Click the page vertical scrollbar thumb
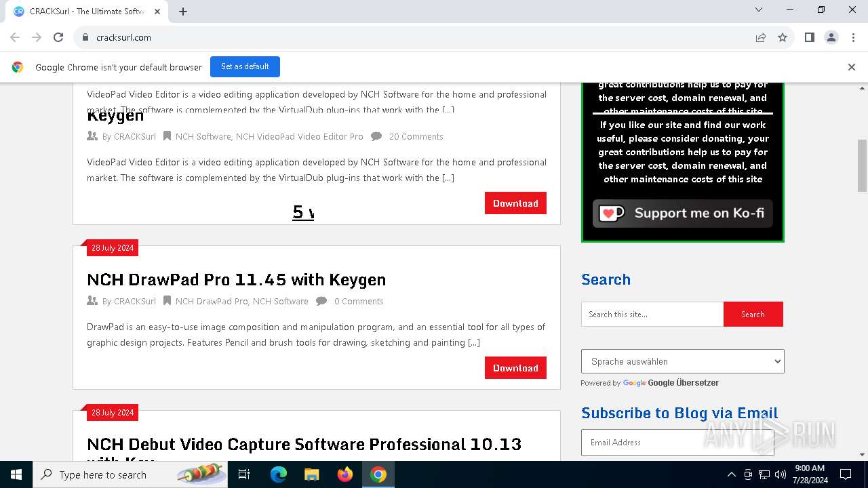Viewport: 868px width, 488px height. (862, 165)
